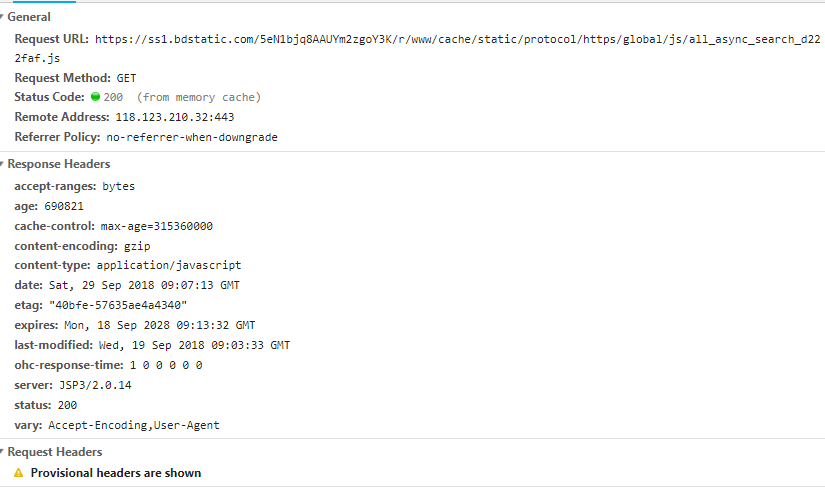
Task: Collapse the General section triangle
Action: coord(2,17)
